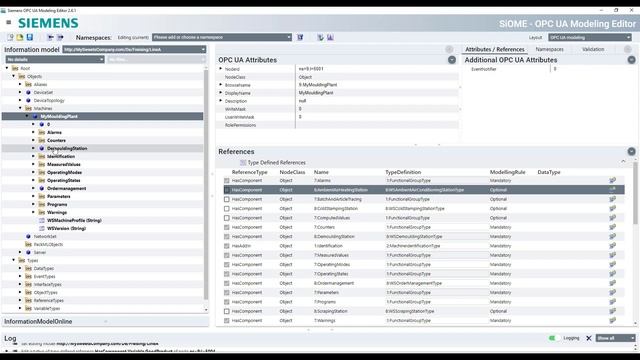
Task: Click the edit icon in ComputedValues row
Action: click(x=612, y=218)
